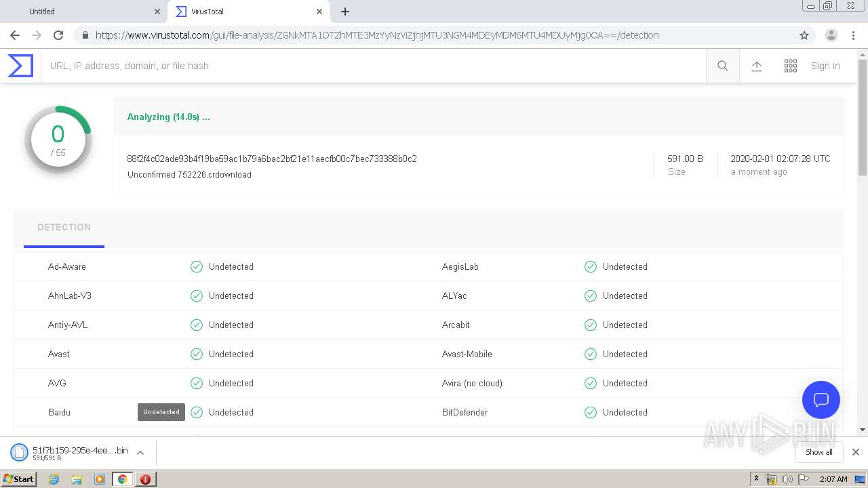Click Show all downloads button
The image size is (868, 488).
tap(819, 452)
